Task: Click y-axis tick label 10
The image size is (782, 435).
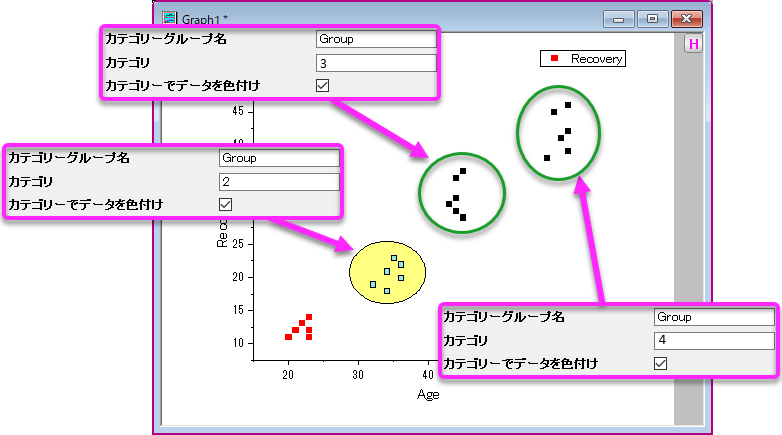Action: click(238, 343)
